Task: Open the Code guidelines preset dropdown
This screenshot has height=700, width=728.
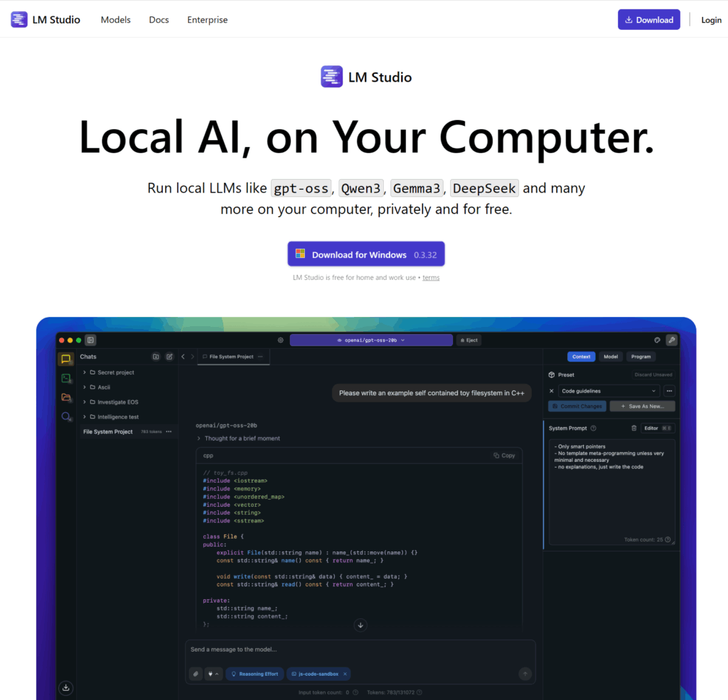Action: tap(609, 391)
